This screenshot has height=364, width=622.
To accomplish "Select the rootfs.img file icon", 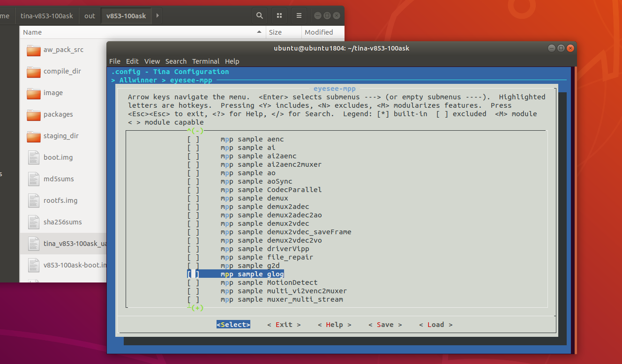I will [x=34, y=201].
